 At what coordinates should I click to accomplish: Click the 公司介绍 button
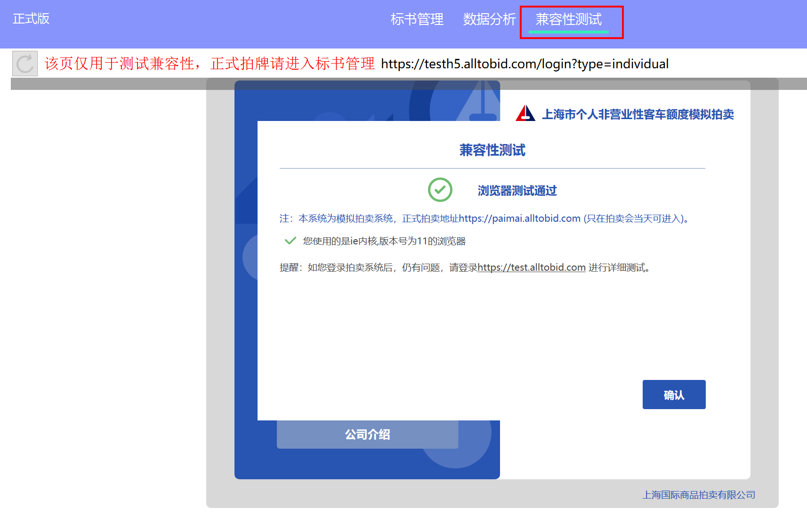[x=367, y=435]
